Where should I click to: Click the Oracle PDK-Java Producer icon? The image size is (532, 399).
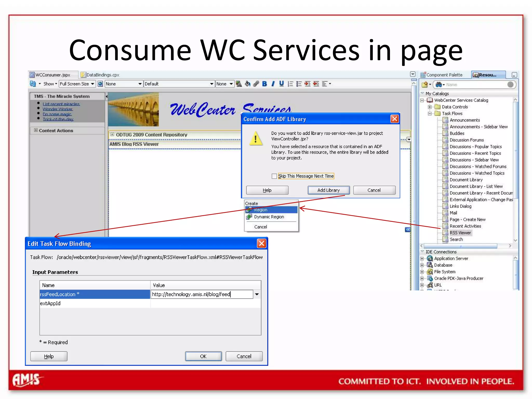[x=430, y=278]
